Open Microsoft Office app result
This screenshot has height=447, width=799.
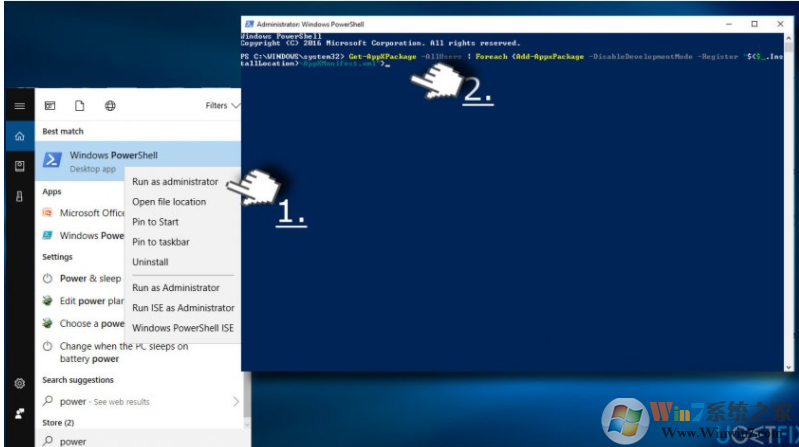(90, 213)
